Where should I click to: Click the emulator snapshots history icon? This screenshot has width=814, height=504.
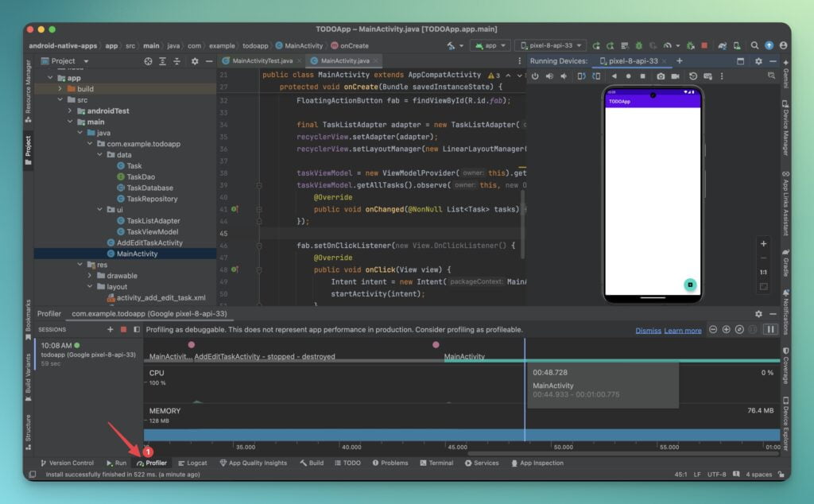pyautogui.click(x=693, y=76)
